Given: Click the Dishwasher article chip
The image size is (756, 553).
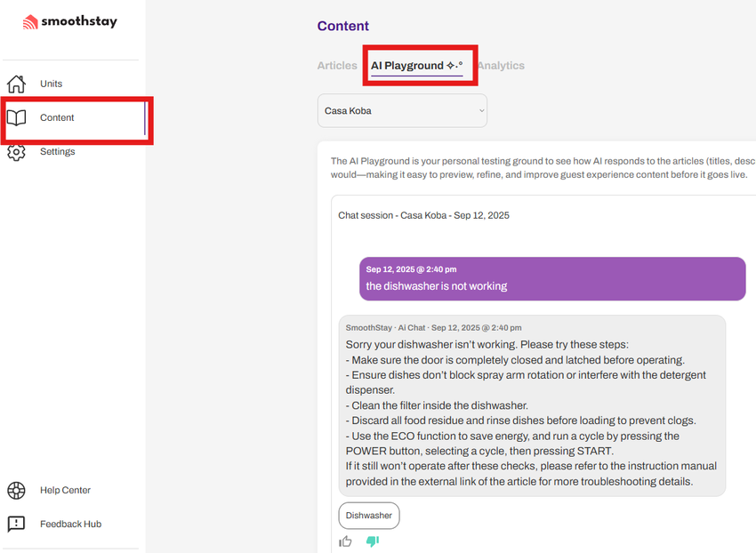Looking at the screenshot, I should tap(369, 516).
